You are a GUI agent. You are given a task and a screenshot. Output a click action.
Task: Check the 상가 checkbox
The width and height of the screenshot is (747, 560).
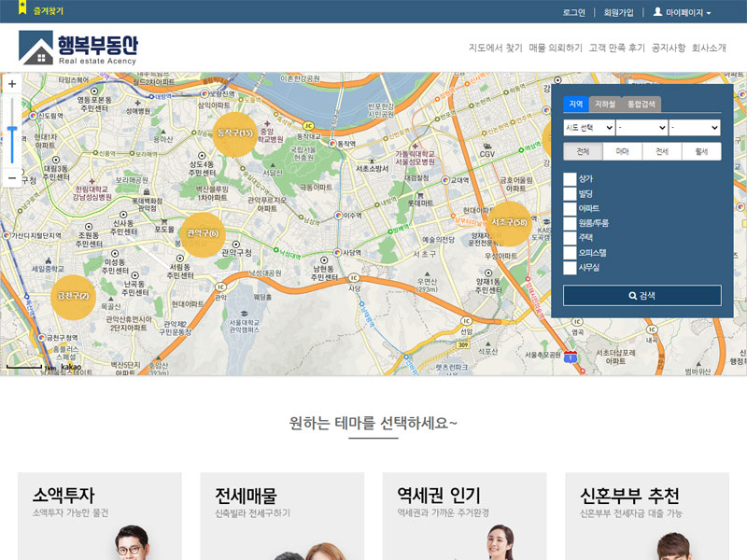pyautogui.click(x=570, y=178)
